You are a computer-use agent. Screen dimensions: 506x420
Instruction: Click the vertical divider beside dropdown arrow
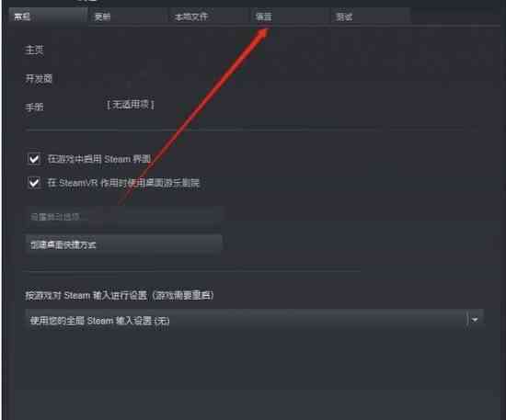coord(467,320)
